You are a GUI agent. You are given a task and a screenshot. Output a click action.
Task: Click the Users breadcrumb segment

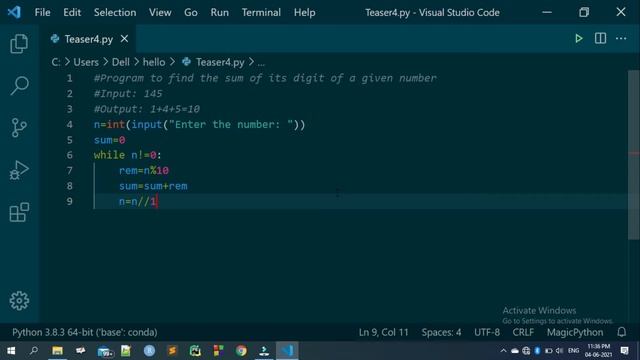click(x=86, y=62)
